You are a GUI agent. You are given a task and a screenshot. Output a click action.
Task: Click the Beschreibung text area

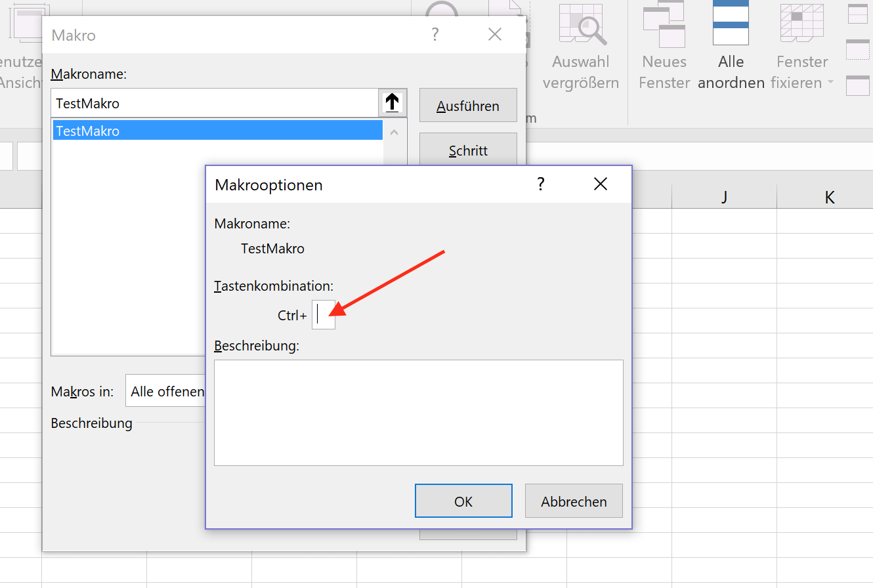pos(419,413)
